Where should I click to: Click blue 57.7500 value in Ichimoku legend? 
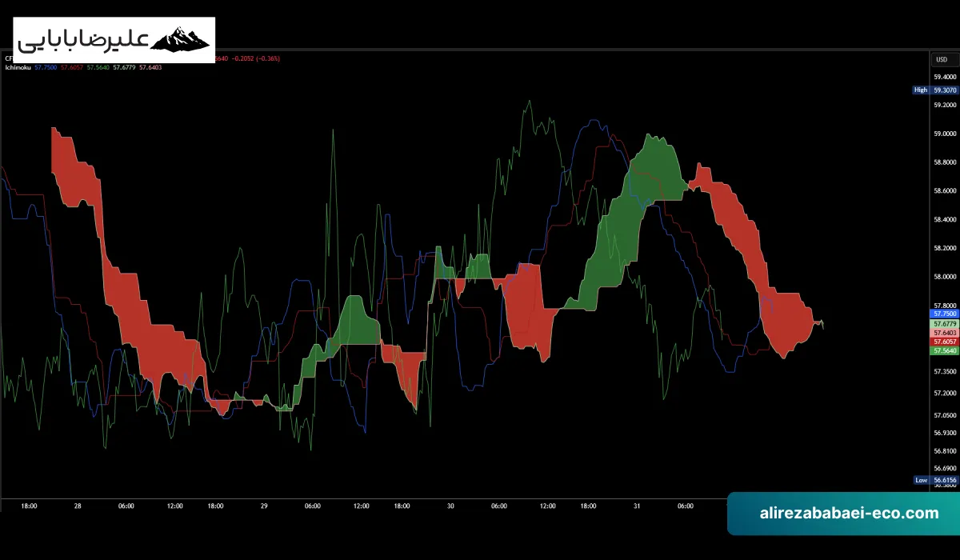coord(46,67)
